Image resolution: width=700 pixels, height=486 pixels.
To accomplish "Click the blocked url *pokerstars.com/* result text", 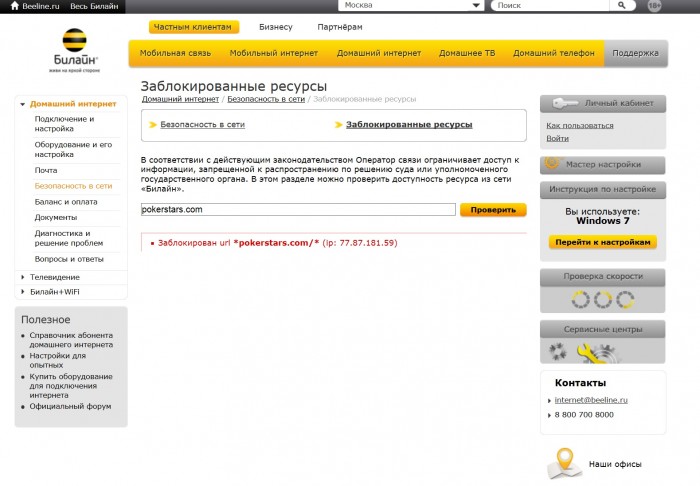I will tap(276, 243).
